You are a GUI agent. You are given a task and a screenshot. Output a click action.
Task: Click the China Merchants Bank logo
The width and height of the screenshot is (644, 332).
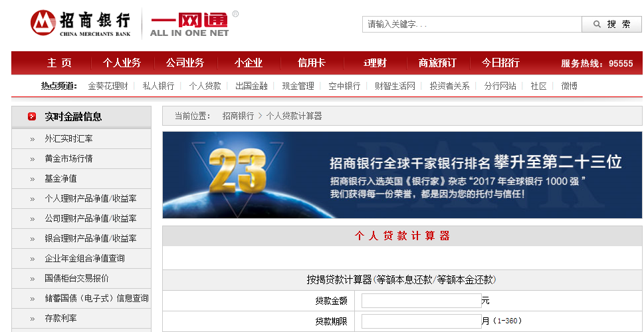pos(80,23)
